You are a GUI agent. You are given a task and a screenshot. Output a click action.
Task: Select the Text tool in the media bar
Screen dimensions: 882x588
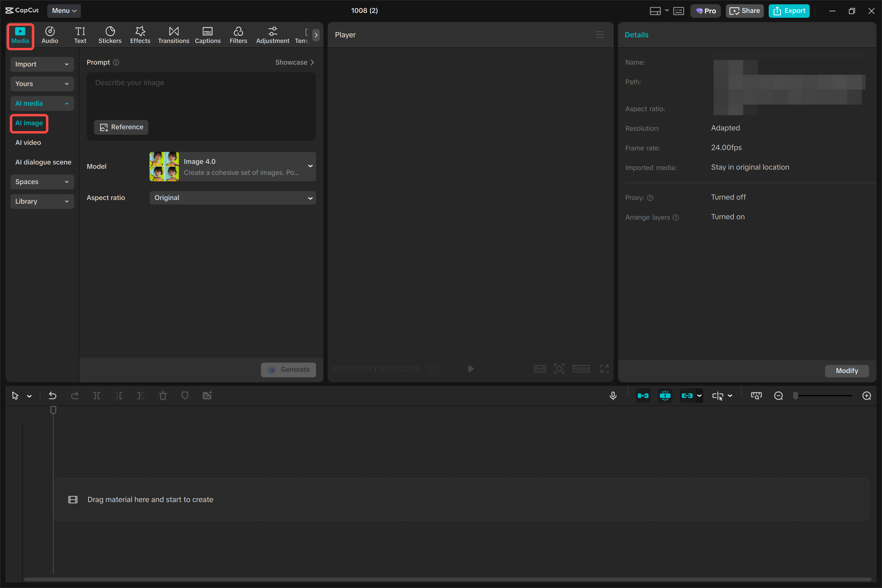click(80, 35)
